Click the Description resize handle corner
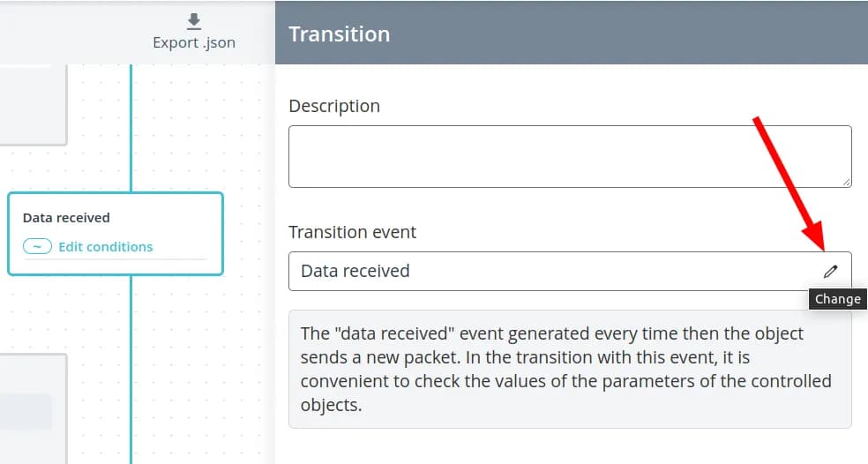 pos(846,182)
